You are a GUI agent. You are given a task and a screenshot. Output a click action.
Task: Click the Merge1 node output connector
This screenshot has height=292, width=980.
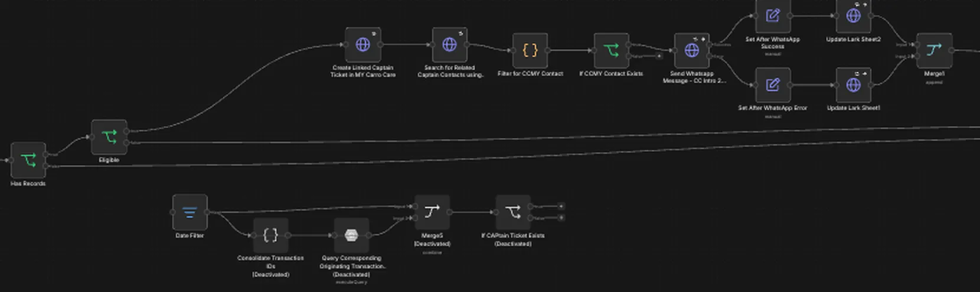952,50
